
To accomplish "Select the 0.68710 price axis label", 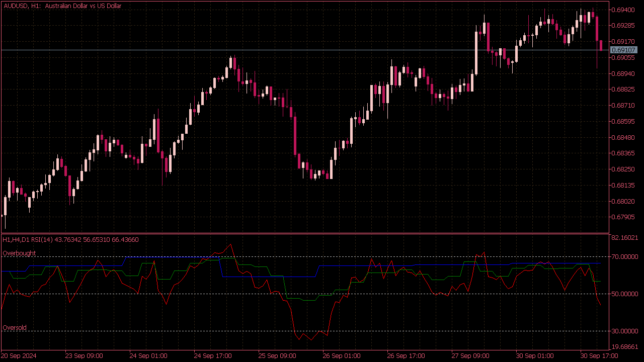I will tap(623, 106).
